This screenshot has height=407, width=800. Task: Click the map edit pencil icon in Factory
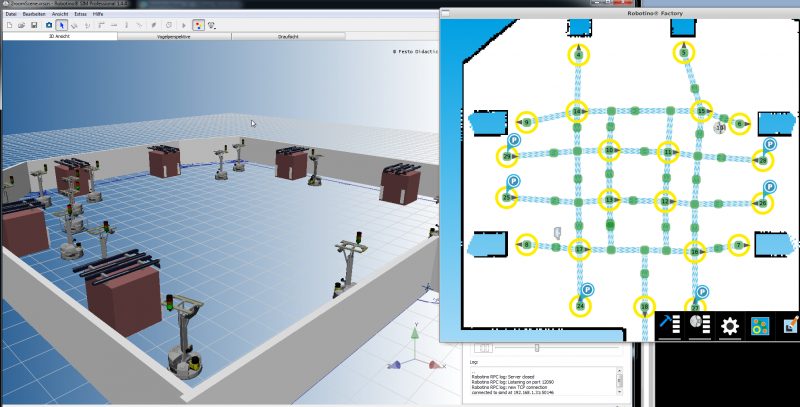pyautogui.click(x=791, y=324)
